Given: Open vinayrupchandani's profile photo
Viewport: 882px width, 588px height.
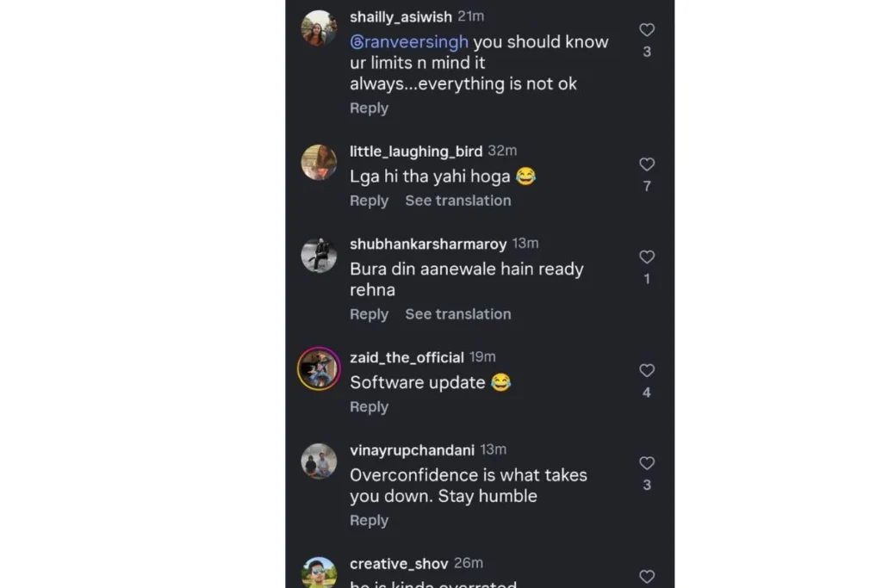Looking at the screenshot, I should click(319, 462).
